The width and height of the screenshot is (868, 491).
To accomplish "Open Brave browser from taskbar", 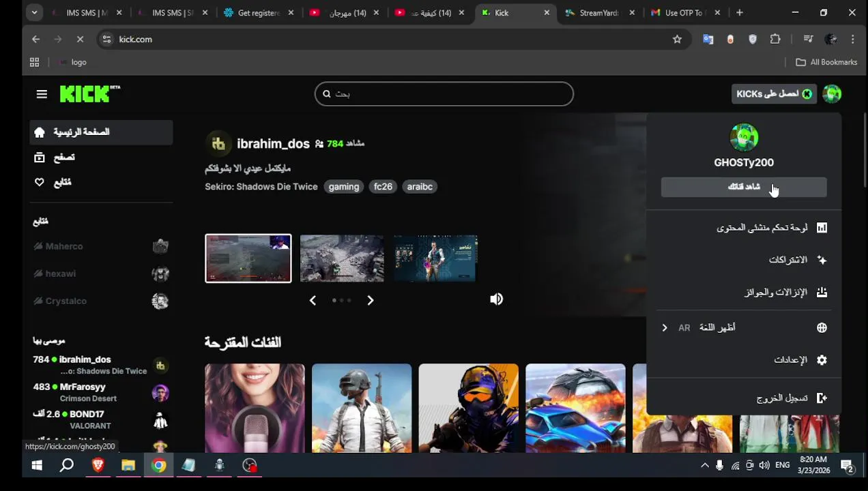I will point(98,466).
